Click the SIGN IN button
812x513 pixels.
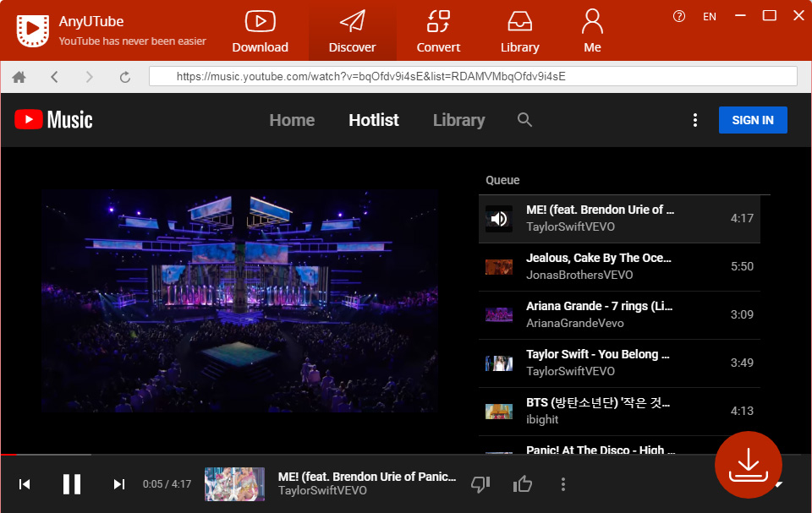click(x=753, y=120)
